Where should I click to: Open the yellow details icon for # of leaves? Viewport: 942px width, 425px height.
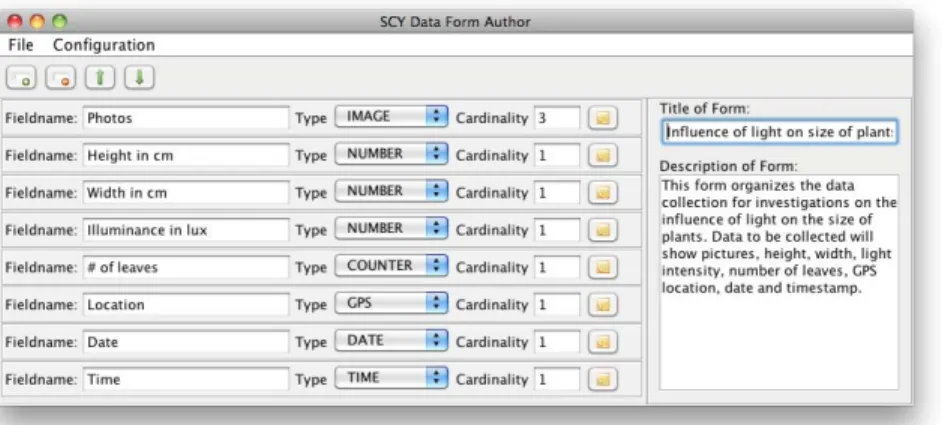coord(603,267)
